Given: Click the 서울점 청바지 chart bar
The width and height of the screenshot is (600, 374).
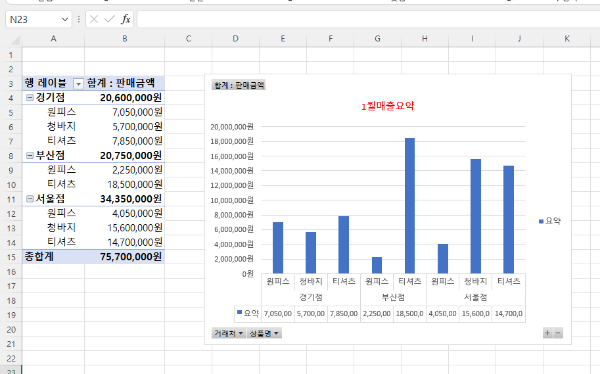Looking at the screenshot, I should (x=476, y=216).
